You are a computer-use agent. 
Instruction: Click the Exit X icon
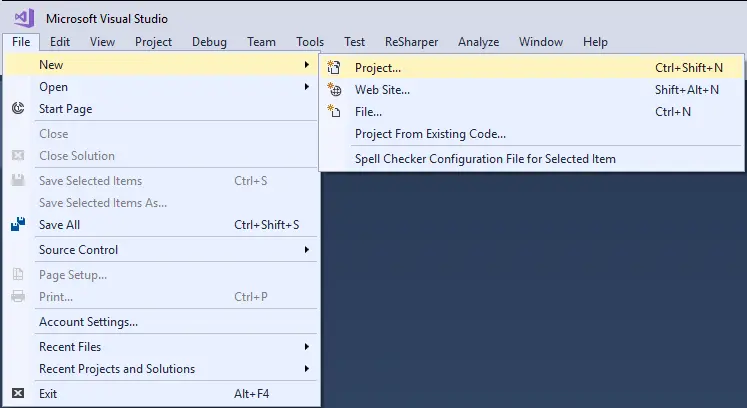(18, 393)
